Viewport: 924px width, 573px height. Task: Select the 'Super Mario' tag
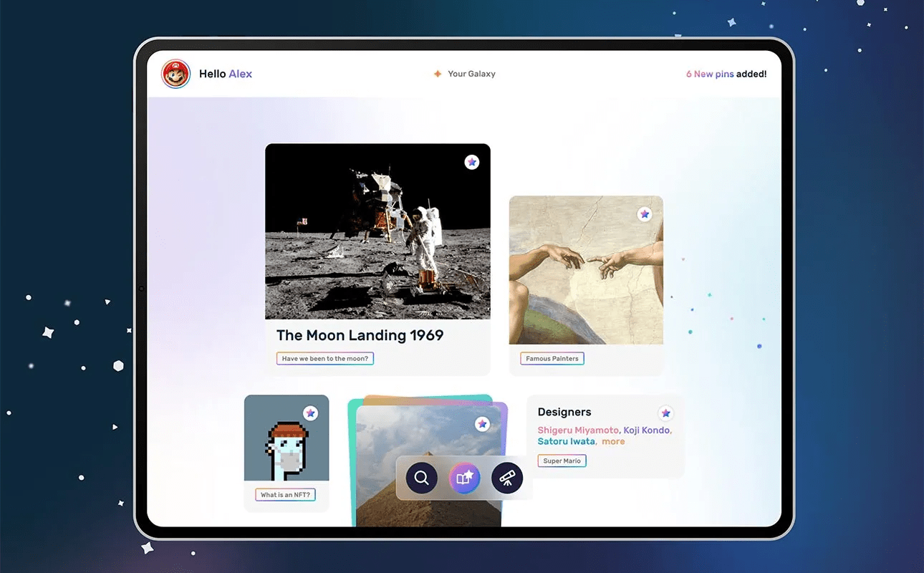tap(562, 461)
